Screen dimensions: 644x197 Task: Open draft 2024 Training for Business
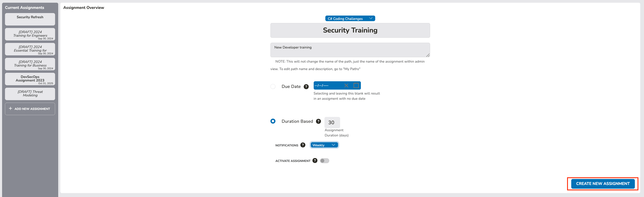click(x=30, y=64)
